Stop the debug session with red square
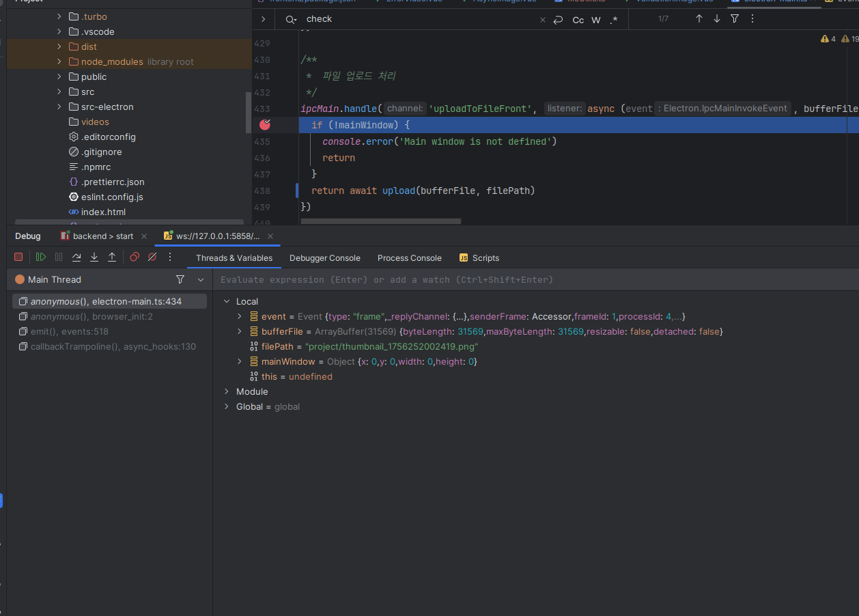The height and width of the screenshot is (616, 859). 19,257
